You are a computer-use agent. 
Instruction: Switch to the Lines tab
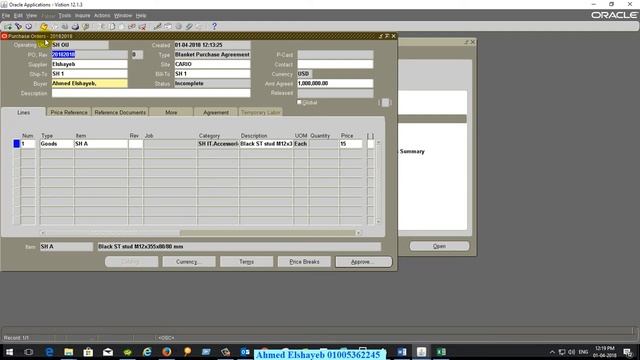click(24, 112)
